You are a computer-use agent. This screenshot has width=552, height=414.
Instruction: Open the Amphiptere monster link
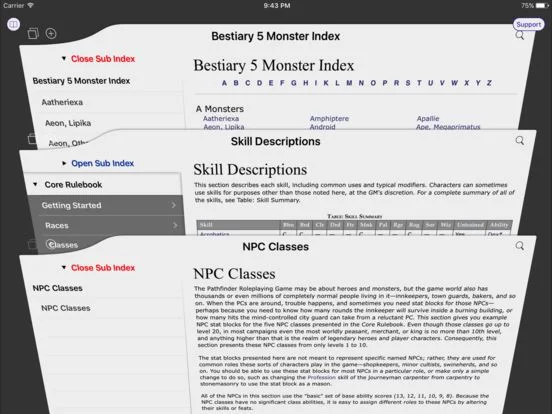click(x=329, y=119)
